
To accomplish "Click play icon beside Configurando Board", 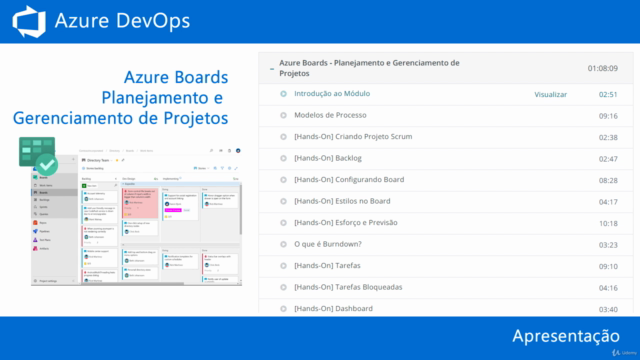I will pyautogui.click(x=283, y=180).
